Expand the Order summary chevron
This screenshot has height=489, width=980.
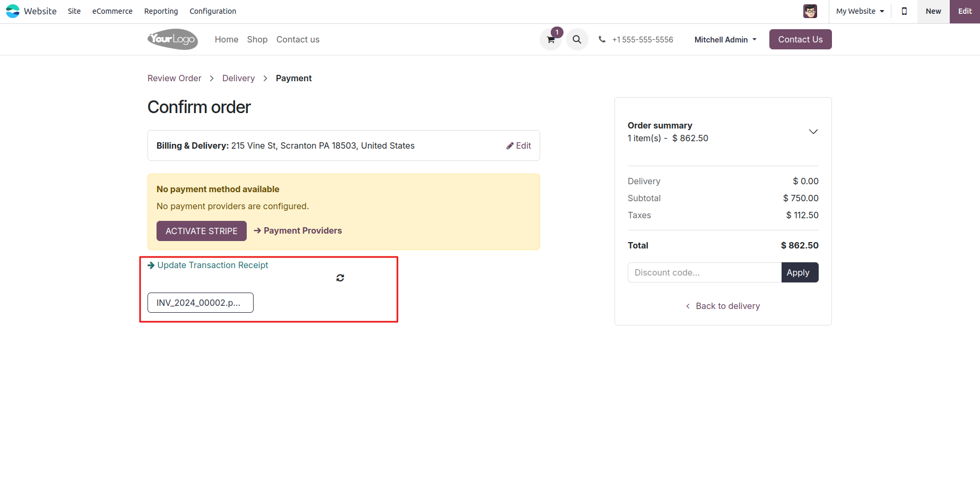coord(813,132)
